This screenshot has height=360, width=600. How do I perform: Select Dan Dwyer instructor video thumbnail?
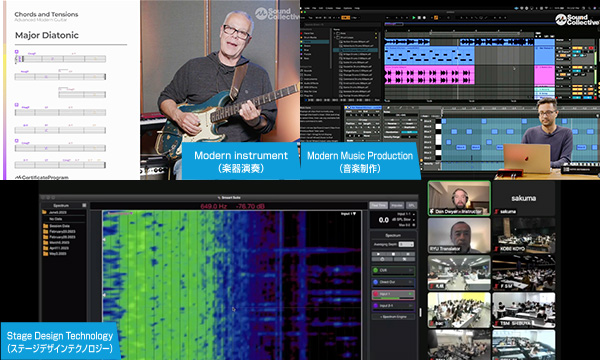click(x=459, y=198)
